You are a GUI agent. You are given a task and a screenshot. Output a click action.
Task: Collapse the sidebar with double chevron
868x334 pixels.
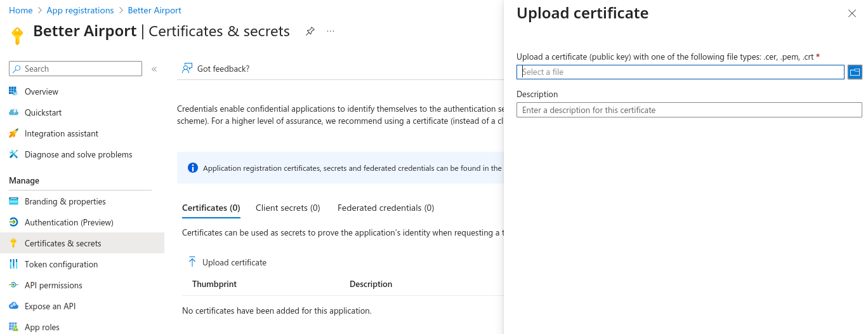[154, 69]
